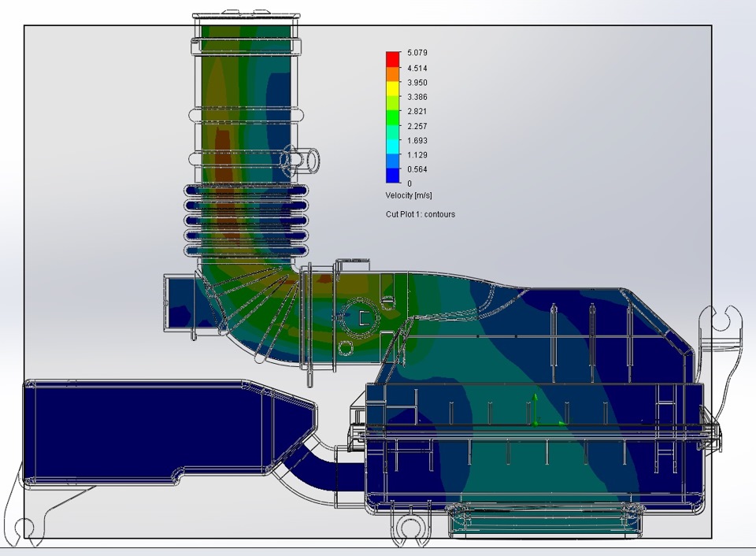Select the legend value 2.821
756x556 pixels.
(417, 111)
